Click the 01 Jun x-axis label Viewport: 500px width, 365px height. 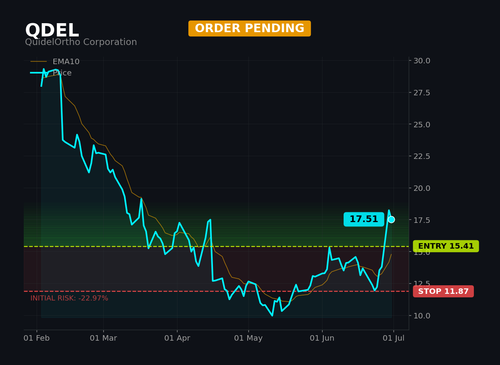(x=322, y=338)
